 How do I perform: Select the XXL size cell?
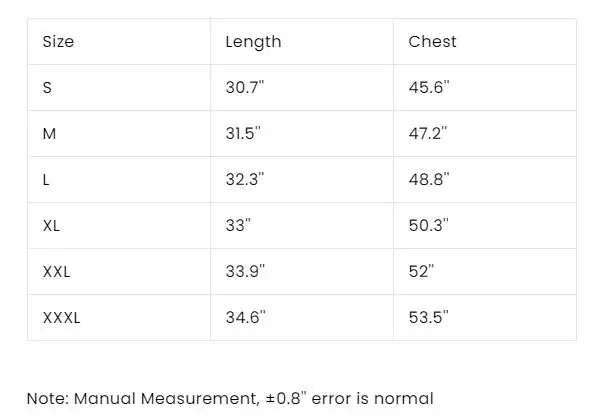click(x=119, y=272)
